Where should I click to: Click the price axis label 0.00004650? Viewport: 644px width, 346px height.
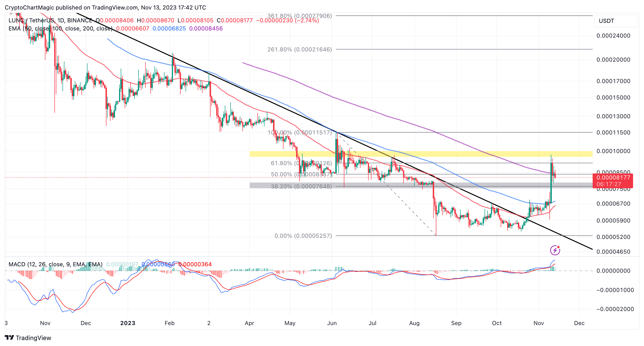[613, 252]
